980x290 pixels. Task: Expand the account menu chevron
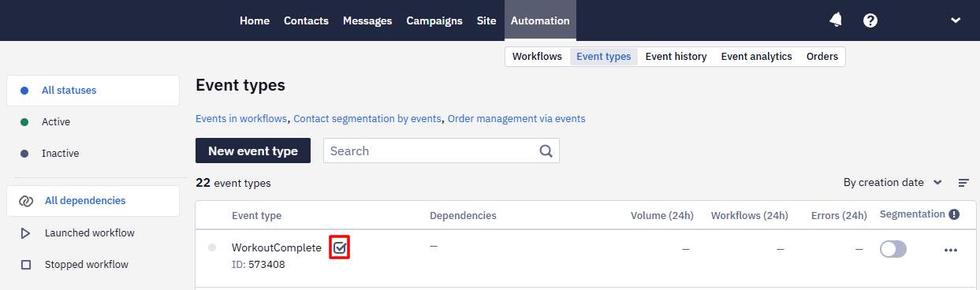click(x=956, y=20)
